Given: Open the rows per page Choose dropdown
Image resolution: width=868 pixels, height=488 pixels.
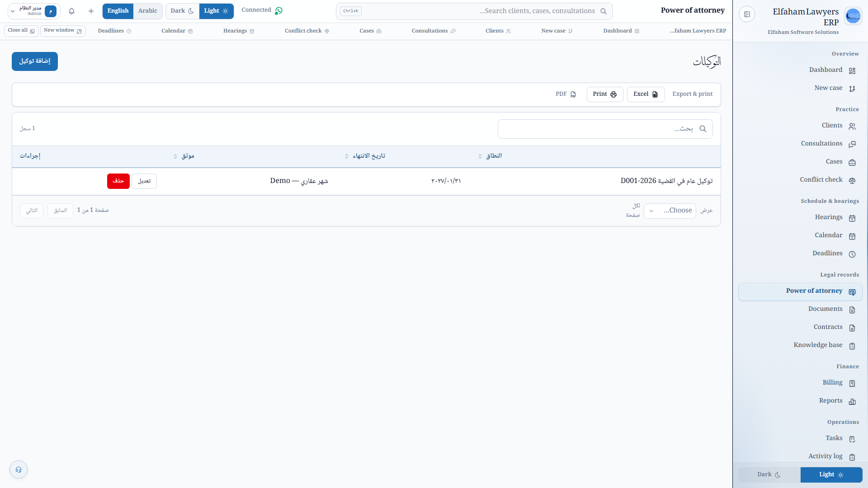Looking at the screenshot, I should (x=670, y=211).
